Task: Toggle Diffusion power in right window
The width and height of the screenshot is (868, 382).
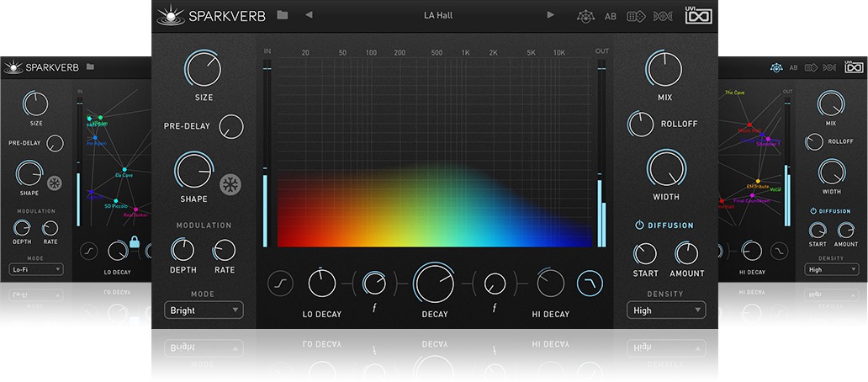Action: tap(813, 211)
